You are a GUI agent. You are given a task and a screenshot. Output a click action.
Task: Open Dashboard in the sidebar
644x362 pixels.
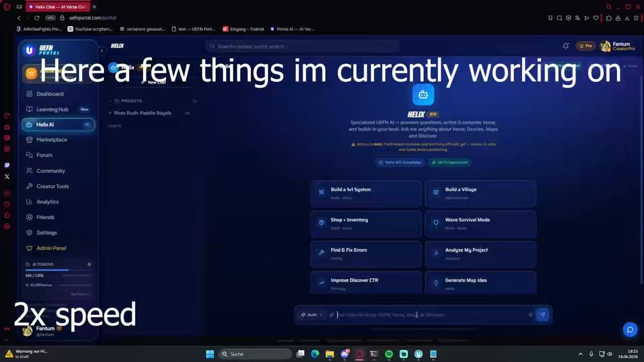pos(50,94)
